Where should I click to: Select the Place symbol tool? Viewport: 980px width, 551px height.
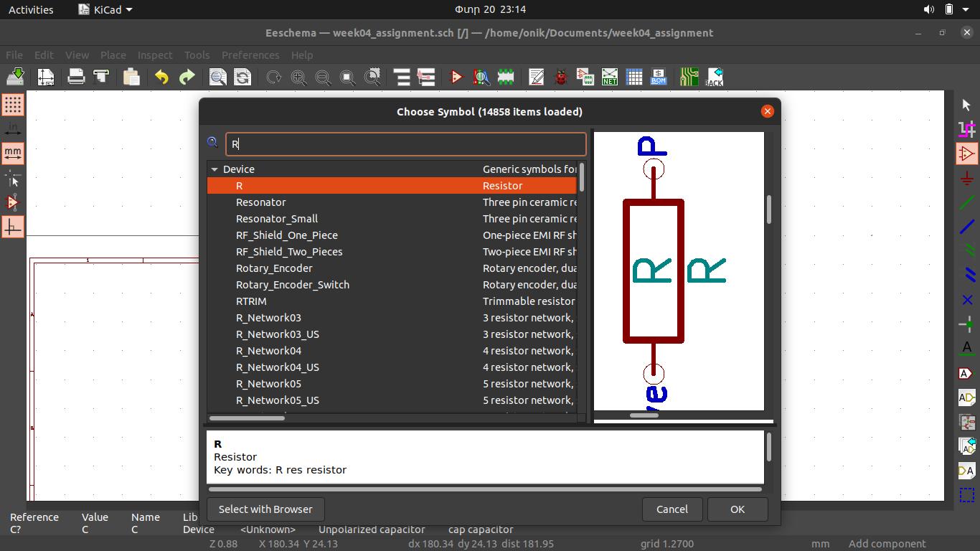967,154
